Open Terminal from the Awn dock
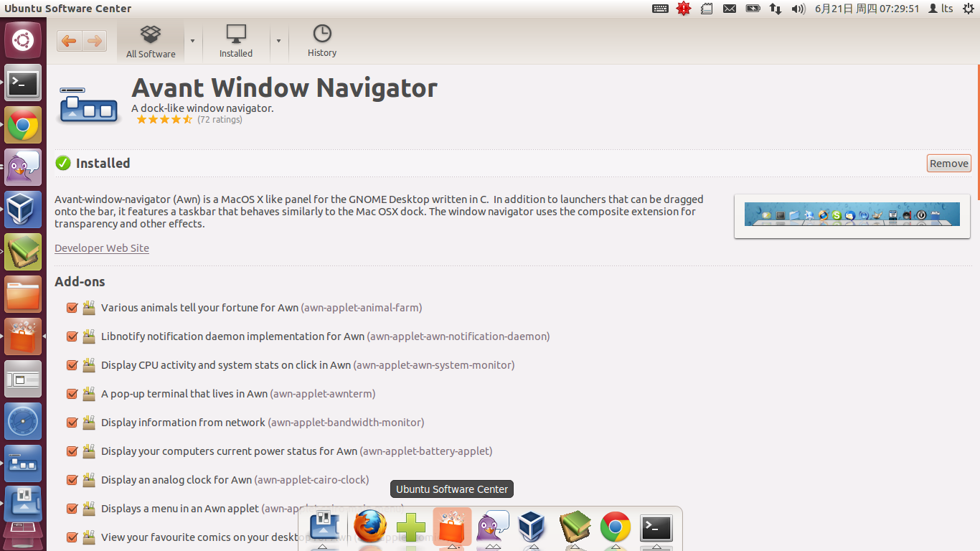Viewport: 980px width, 551px height. (656, 528)
